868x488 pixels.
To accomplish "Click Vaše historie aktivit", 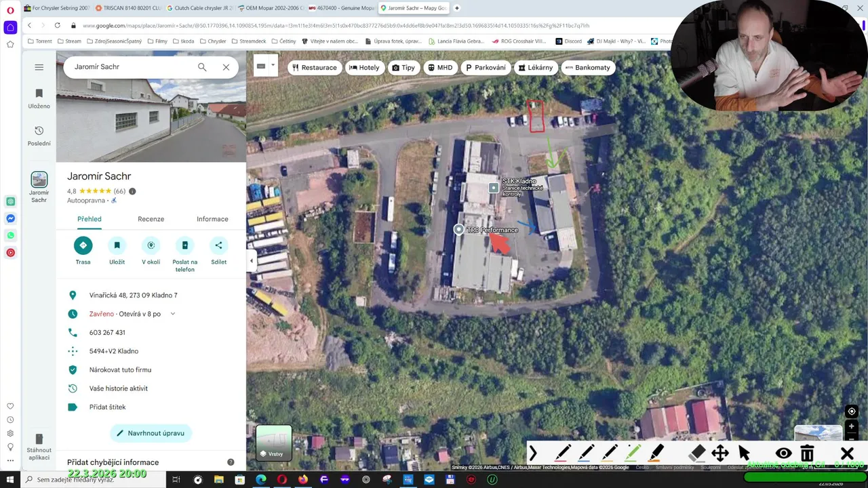I will [x=151, y=388].
